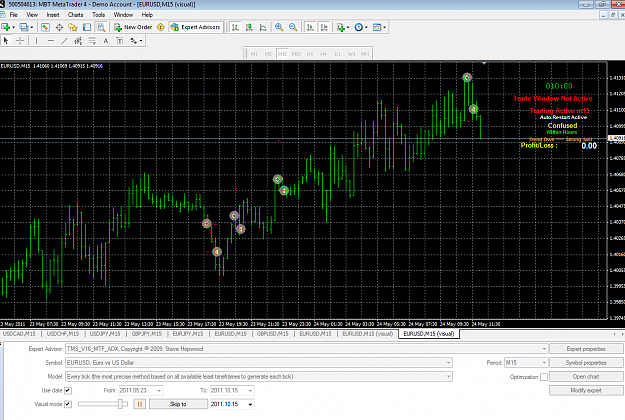Select the M5 timeframe button
The height and width of the screenshot is (420, 625).
coord(268,54)
